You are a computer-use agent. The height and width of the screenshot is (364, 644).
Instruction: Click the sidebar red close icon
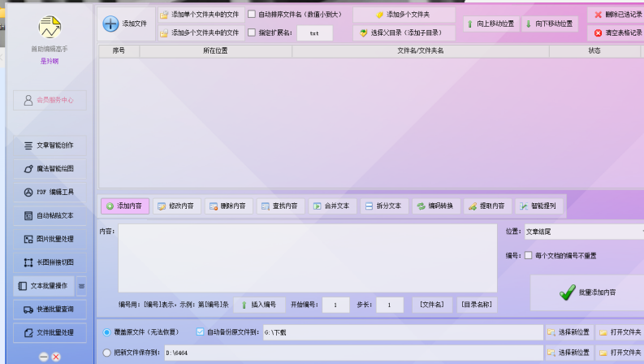56,357
